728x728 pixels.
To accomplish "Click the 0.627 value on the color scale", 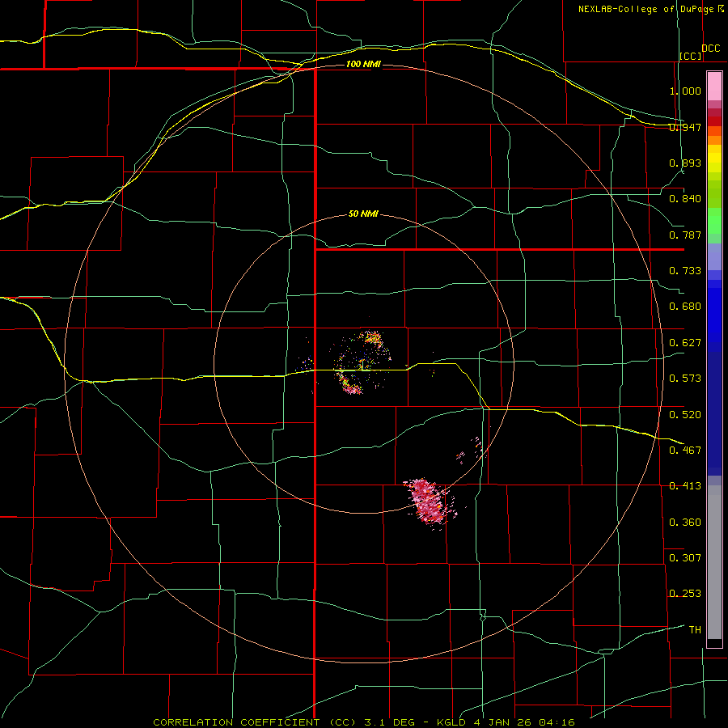I will click(x=685, y=343).
